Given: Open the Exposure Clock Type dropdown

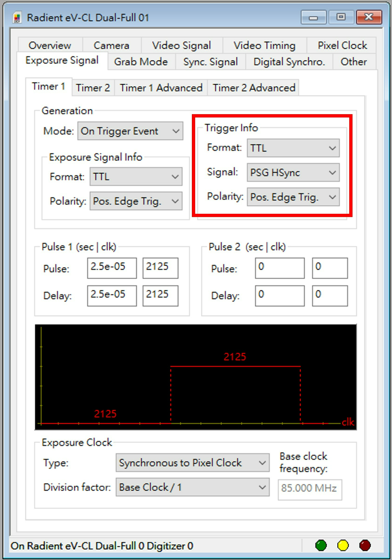Looking at the screenshot, I should pyautogui.click(x=193, y=463).
